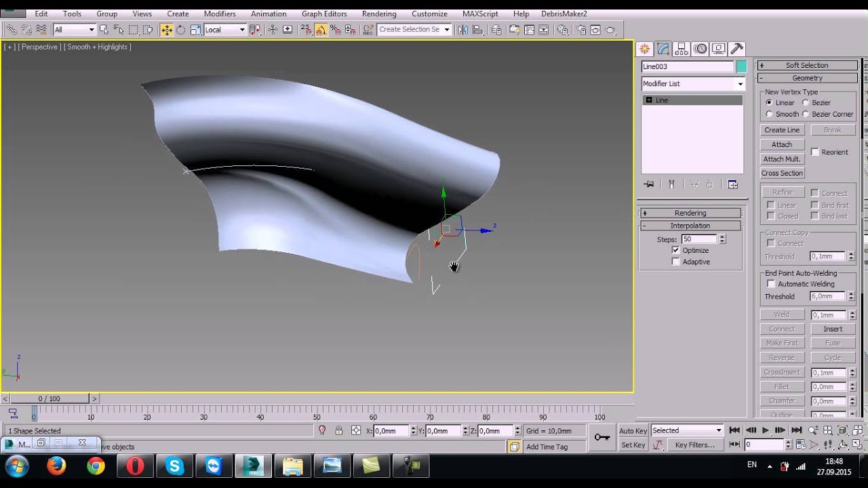Click the Cross Section button

pos(782,173)
